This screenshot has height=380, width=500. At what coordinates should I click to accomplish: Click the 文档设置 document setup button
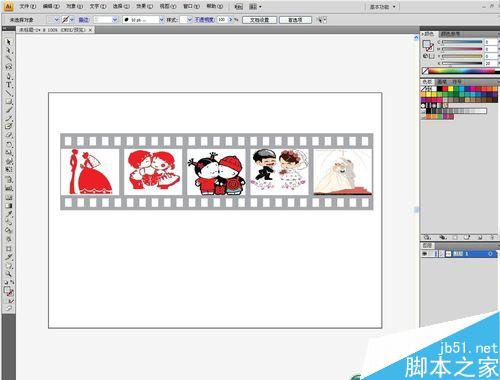tap(260, 20)
